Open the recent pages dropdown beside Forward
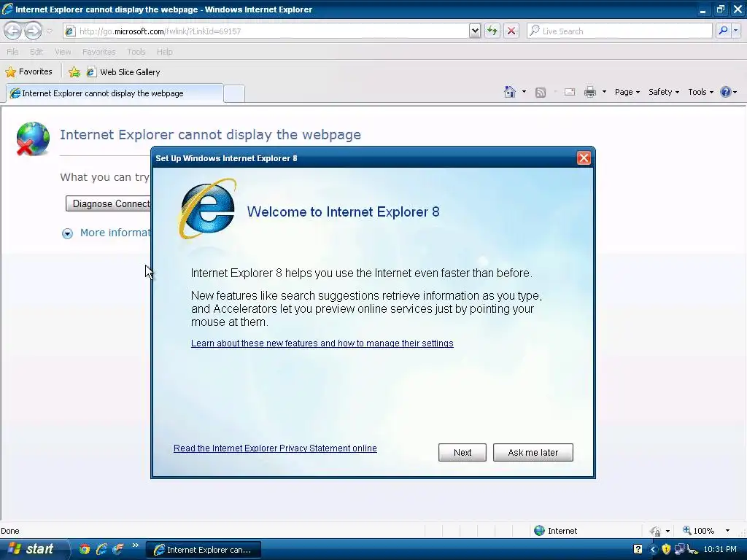This screenshot has width=747, height=560. (49, 31)
